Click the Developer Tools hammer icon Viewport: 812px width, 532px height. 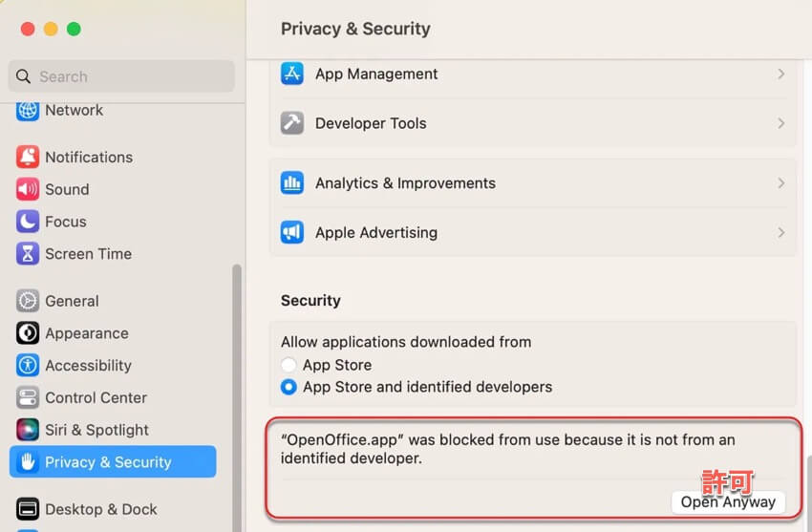(x=292, y=123)
